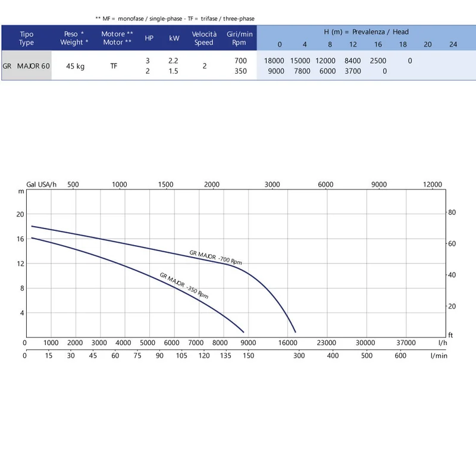
Task: Click the Motore Motor column header
Action: (117, 38)
